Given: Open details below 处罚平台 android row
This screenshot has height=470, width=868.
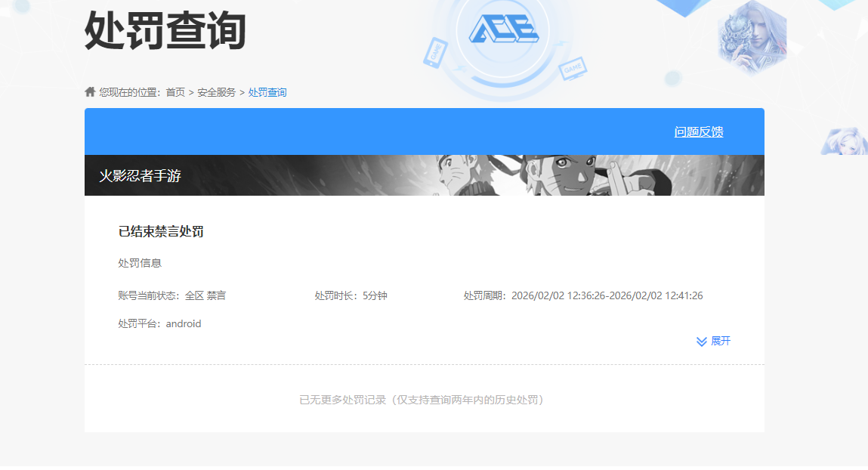Looking at the screenshot, I should point(715,342).
